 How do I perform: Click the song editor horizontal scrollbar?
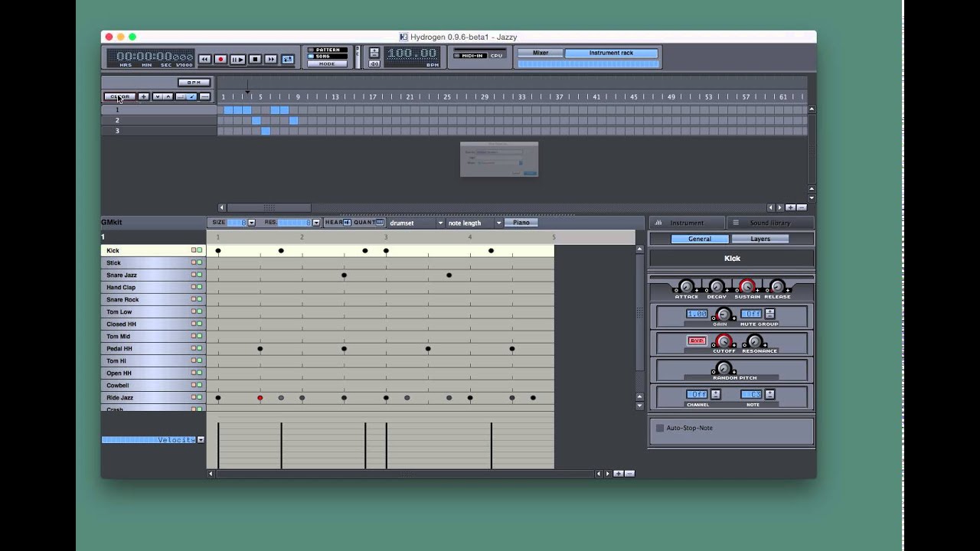click(269, 207)
